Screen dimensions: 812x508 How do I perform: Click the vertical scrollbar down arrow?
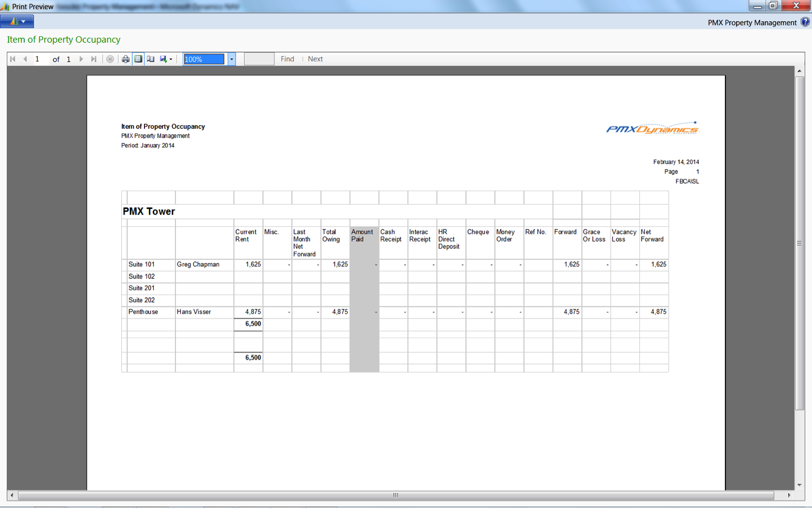[x=800, y=485]
